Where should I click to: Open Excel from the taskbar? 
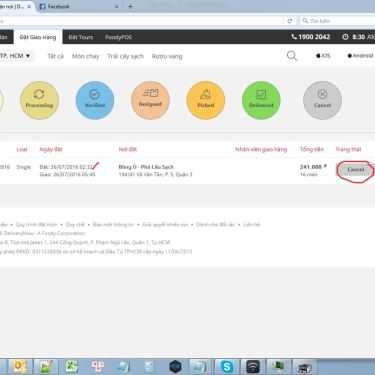[71, 367]
